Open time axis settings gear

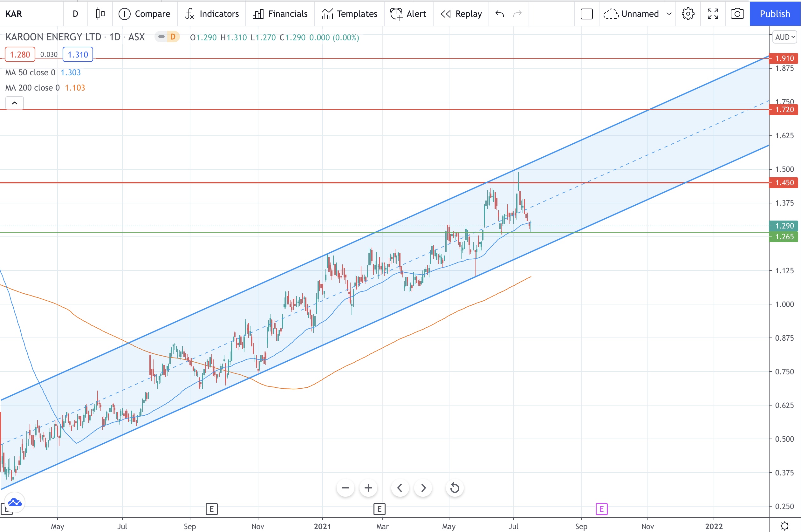785,526
